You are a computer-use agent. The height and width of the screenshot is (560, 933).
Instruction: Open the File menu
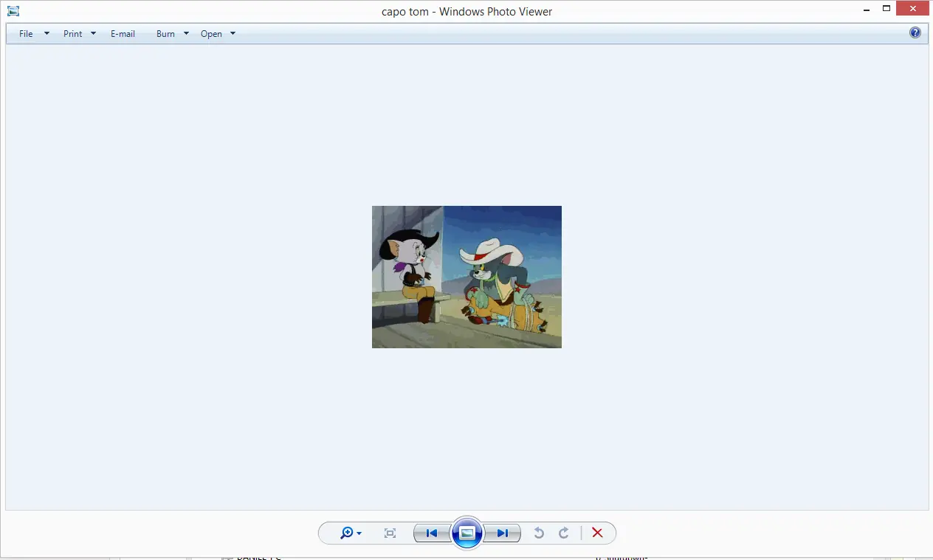[26, 34]
